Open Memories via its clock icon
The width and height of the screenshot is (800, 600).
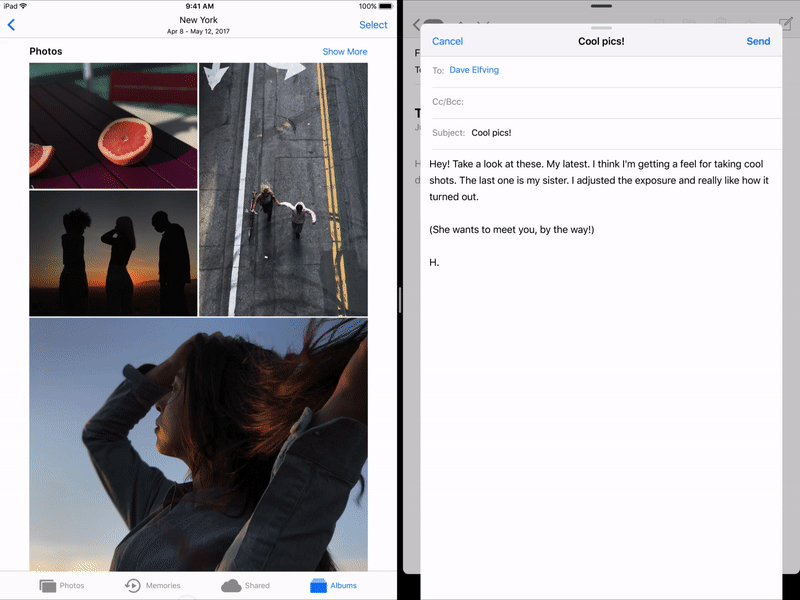point(131,586)
